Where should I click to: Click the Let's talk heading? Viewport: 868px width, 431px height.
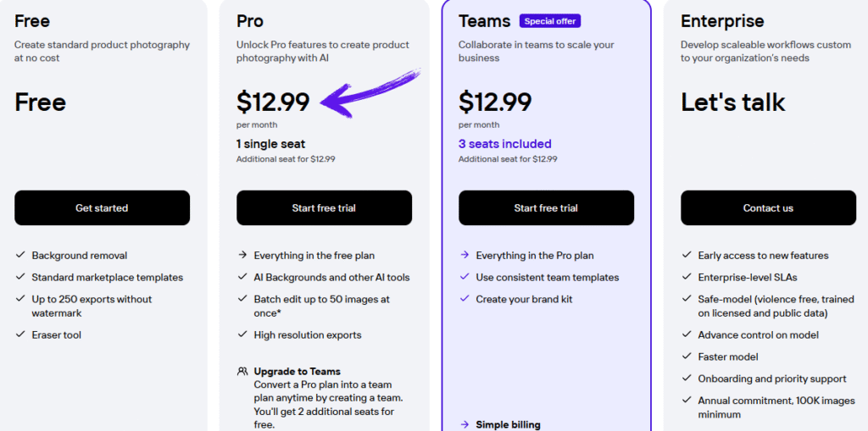tap(733, 102)
